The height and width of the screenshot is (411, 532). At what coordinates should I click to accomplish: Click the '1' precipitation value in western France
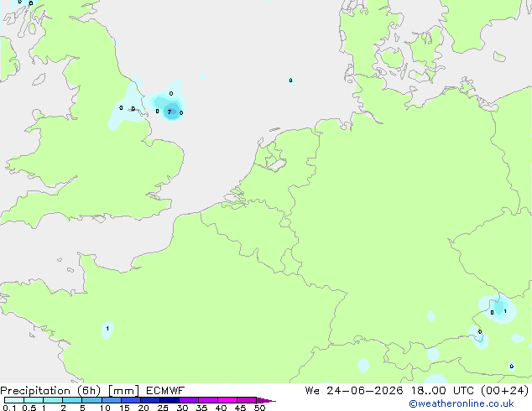107,328
